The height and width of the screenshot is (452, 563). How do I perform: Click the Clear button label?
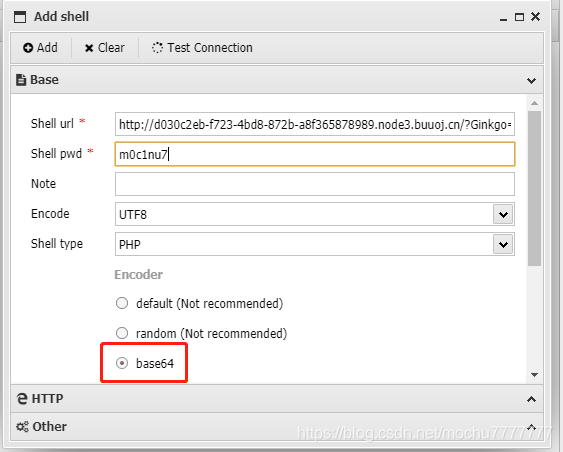point(111,48)
